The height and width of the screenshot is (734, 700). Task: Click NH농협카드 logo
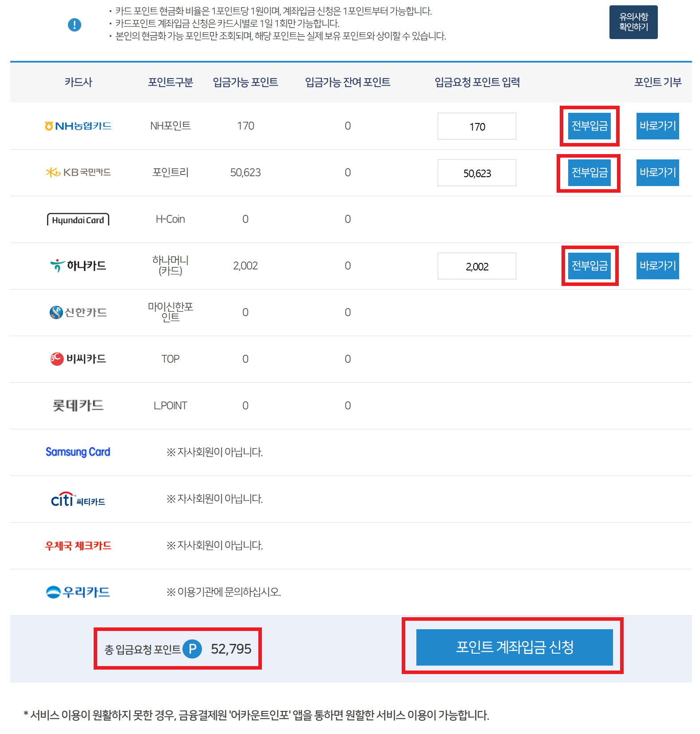(78, 126)
